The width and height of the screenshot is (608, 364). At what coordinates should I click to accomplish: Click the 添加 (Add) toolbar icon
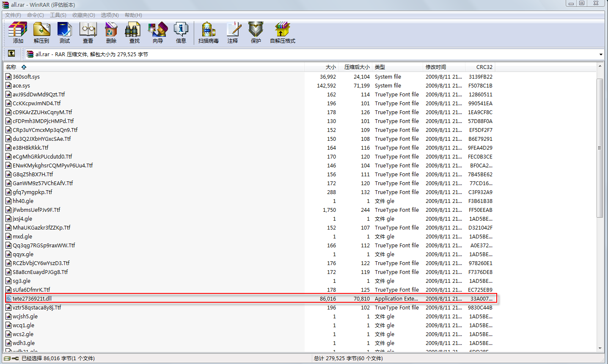pyautogui.click(x=18, y=33)
